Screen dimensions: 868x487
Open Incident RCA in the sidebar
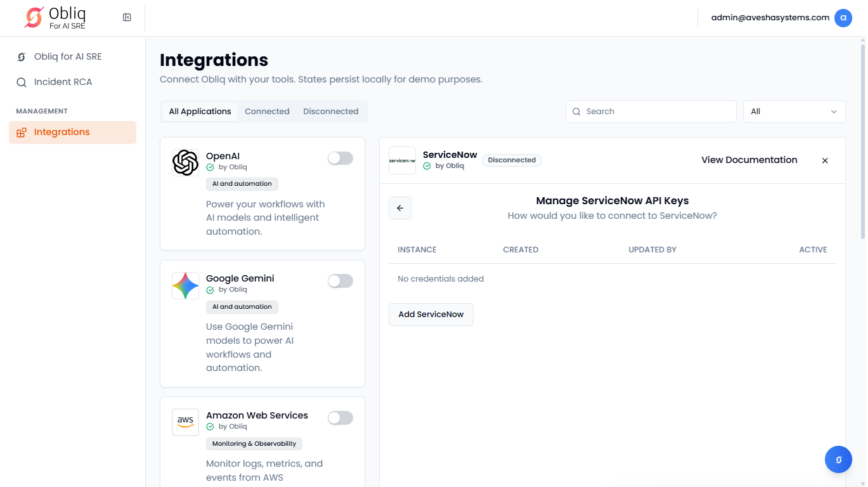(x=63, y=82)
